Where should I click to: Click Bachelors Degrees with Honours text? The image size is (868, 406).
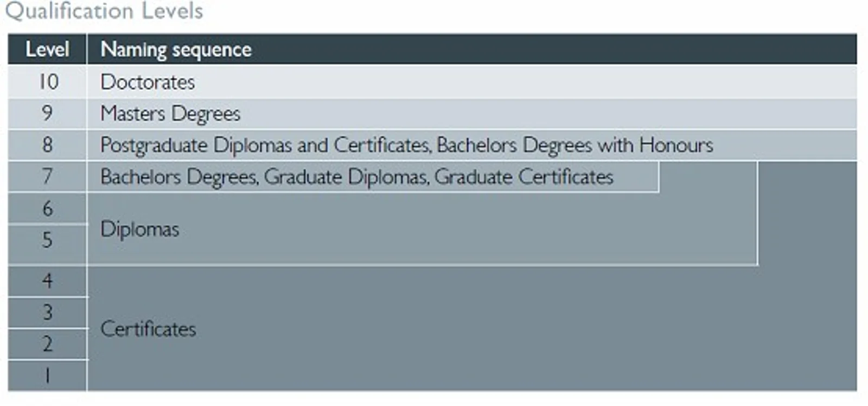(x=575, y=145)
